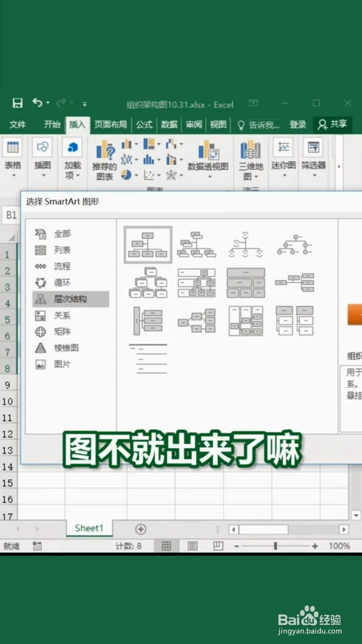
Task: Insert waterfall or stock chart icon
Action: (x=174, y=144)
